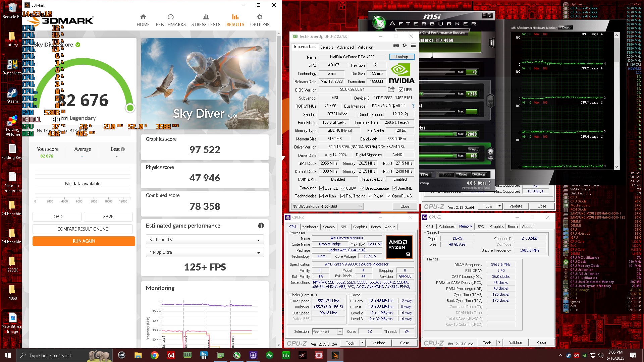Open the CPU-Z Socket #1 selection dropdown
This screenshot has width=644, height=362.
327,331
